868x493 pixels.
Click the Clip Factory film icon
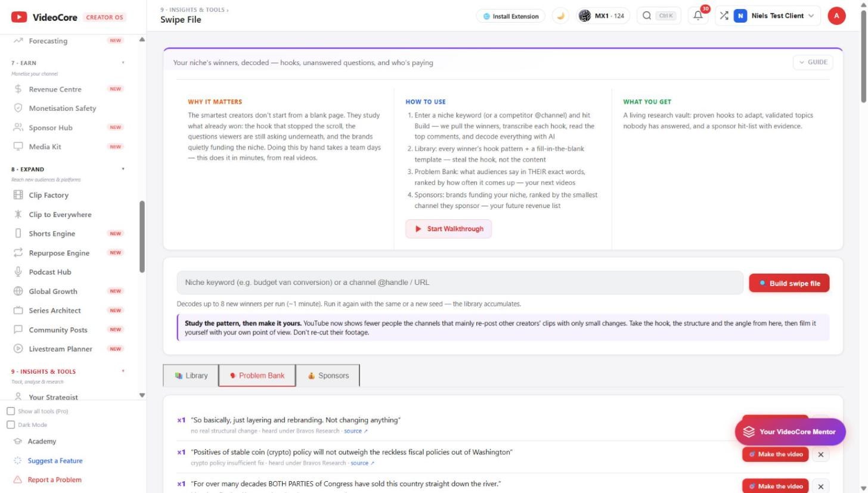click(x=18, y=195)
